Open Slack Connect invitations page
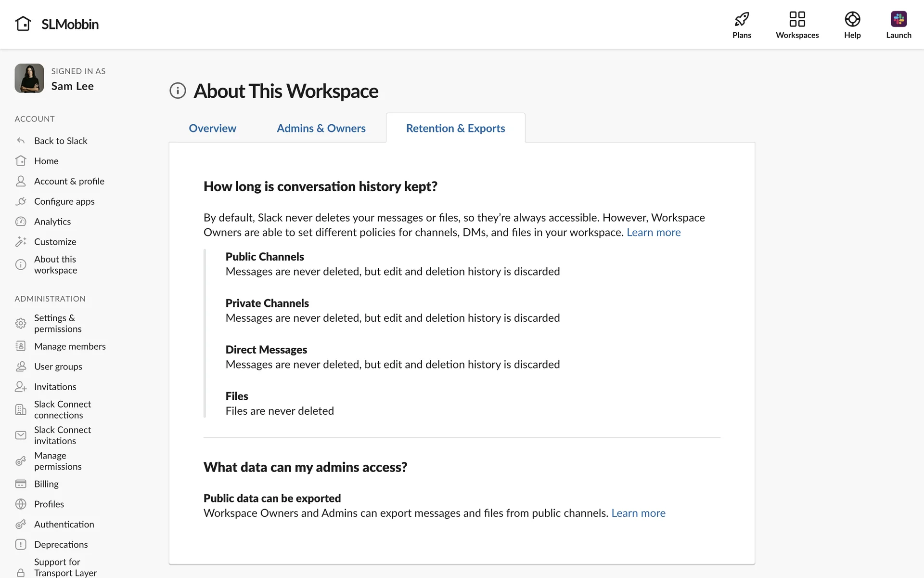Image resolution: width=924 pixels, height=578 pixels. point(62,435)
